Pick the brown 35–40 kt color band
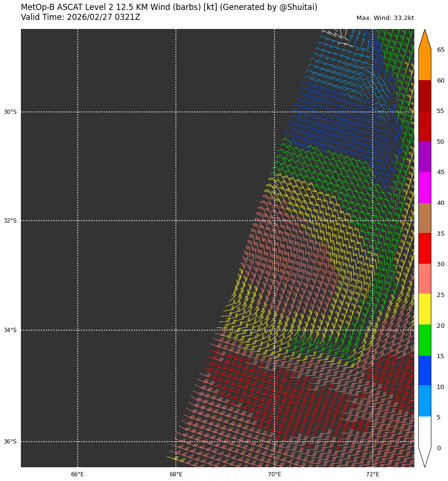The width and height of the screenshot is (448, 481). click(424, 218)
